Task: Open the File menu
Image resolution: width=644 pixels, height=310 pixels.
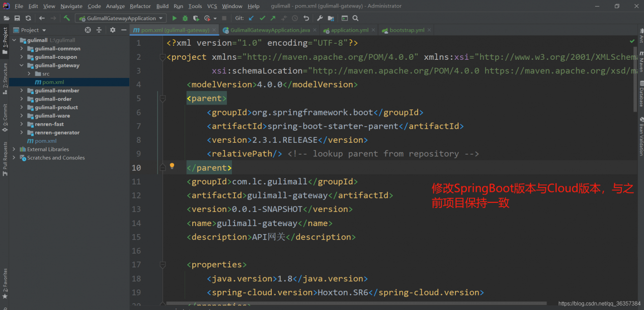Action: pyautogui.click(x=19, y=6)
